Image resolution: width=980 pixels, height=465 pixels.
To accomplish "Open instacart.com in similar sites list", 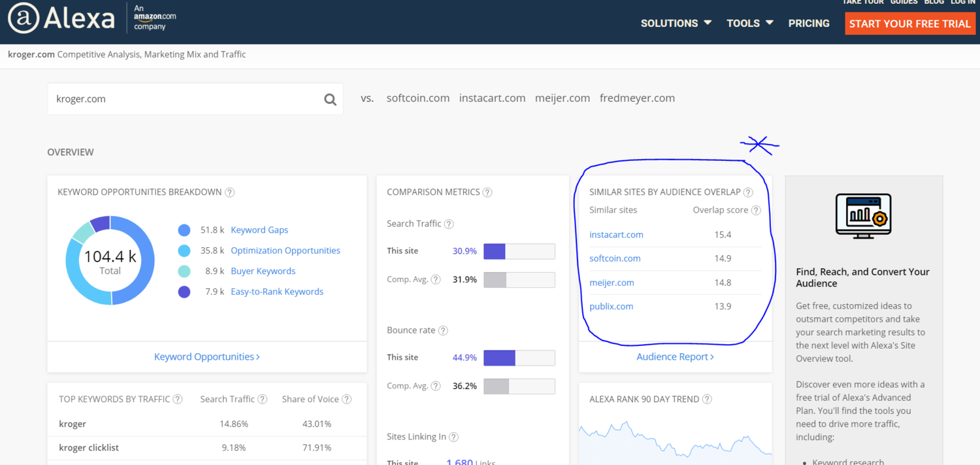I will click(x=616, y=235).
